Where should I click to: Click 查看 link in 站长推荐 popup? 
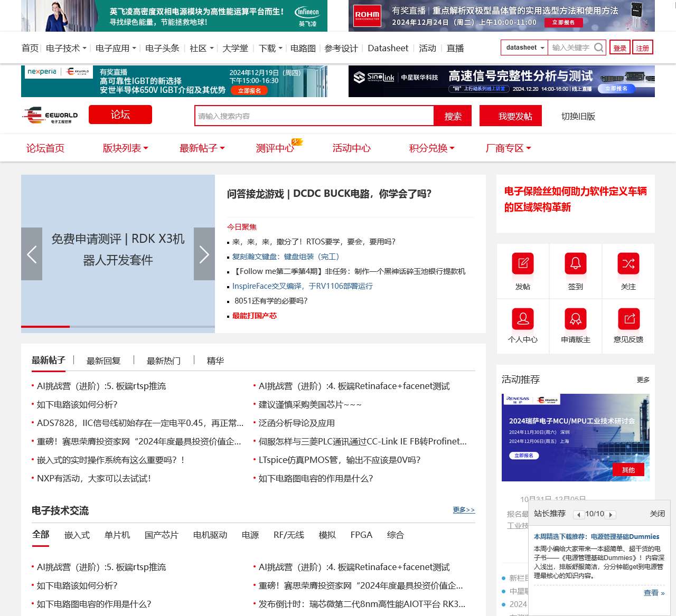pos(654,593)
